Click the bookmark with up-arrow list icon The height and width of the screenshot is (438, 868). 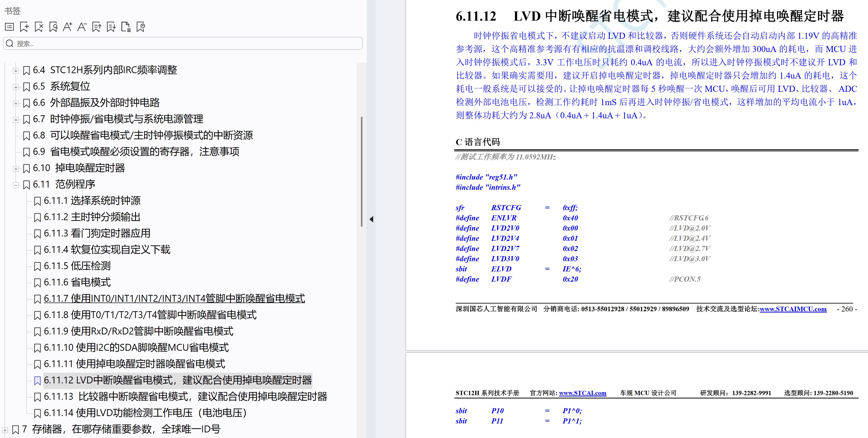click(x=97, y=27)
